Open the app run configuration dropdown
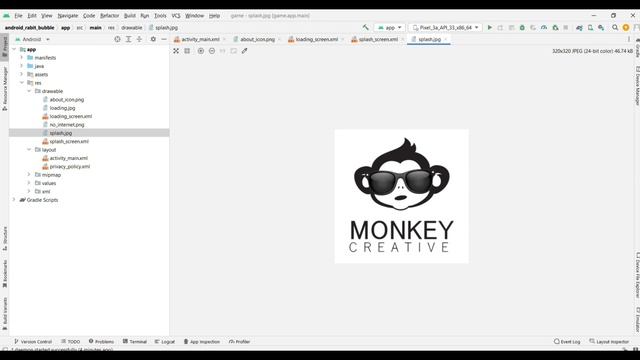The image size is (640, 360). (x=389, y=27)
